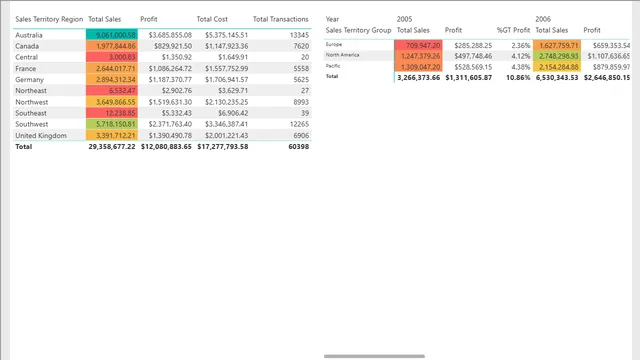Click matrix total %GT Profit 10.86%

pos(518,78)
